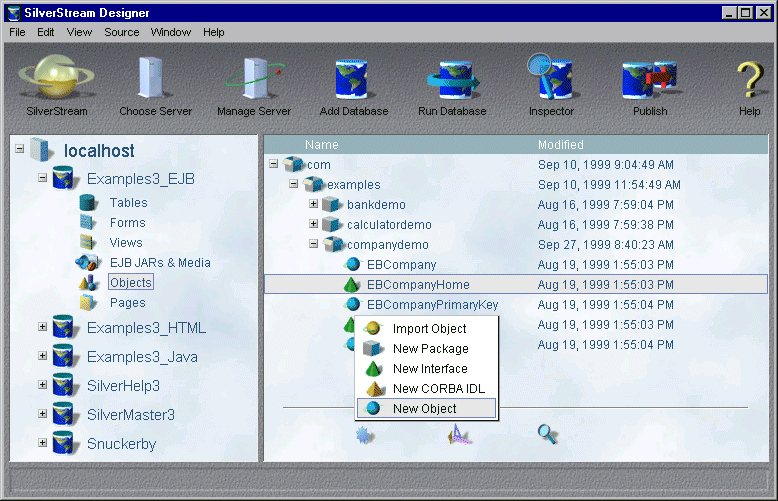Choose Import Object from the popup menu
This screenshot has width=778, height=501.
click(x=427, y=328)
